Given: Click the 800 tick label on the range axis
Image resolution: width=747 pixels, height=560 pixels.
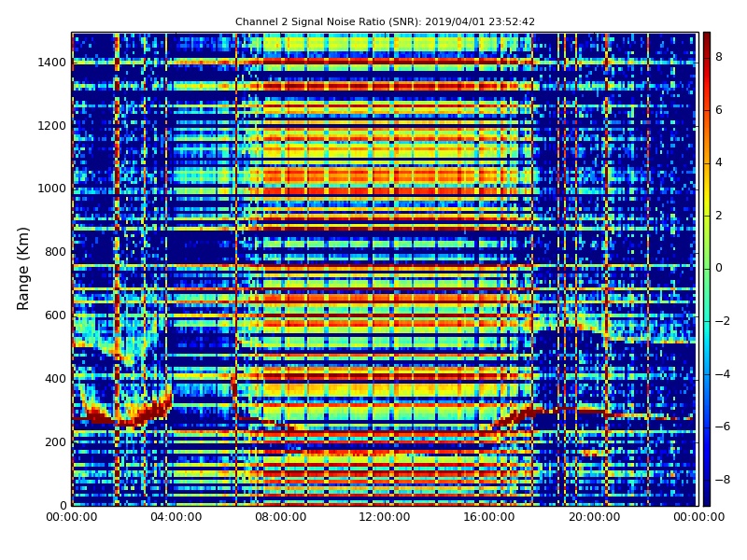Looking at the screenshot, I should pos(55,252).
